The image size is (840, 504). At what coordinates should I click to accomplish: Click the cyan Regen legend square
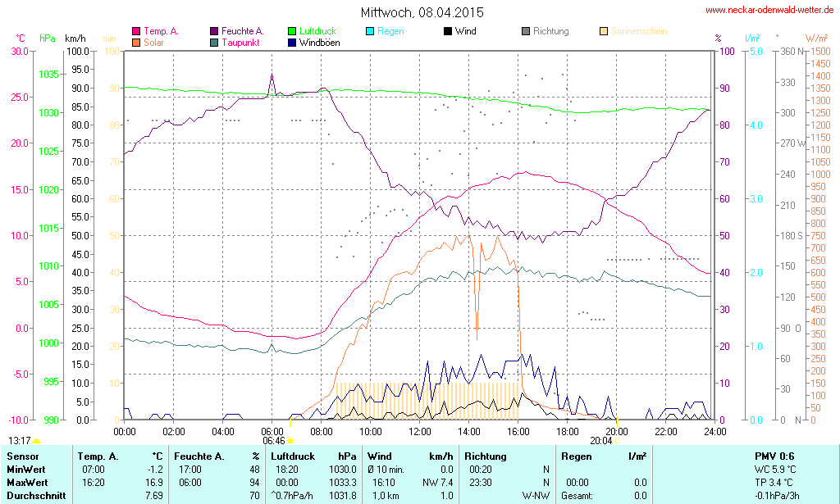(370, 32)
